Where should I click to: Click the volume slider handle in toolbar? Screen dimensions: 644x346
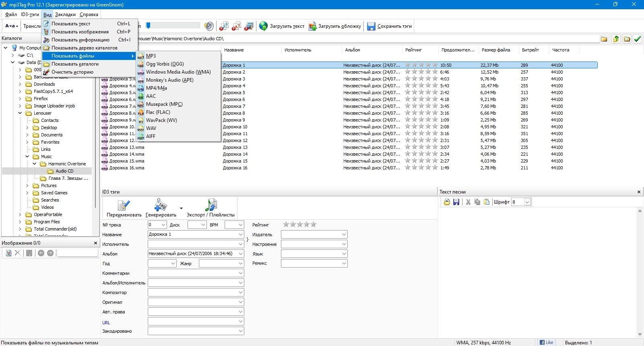pos(148,26)
